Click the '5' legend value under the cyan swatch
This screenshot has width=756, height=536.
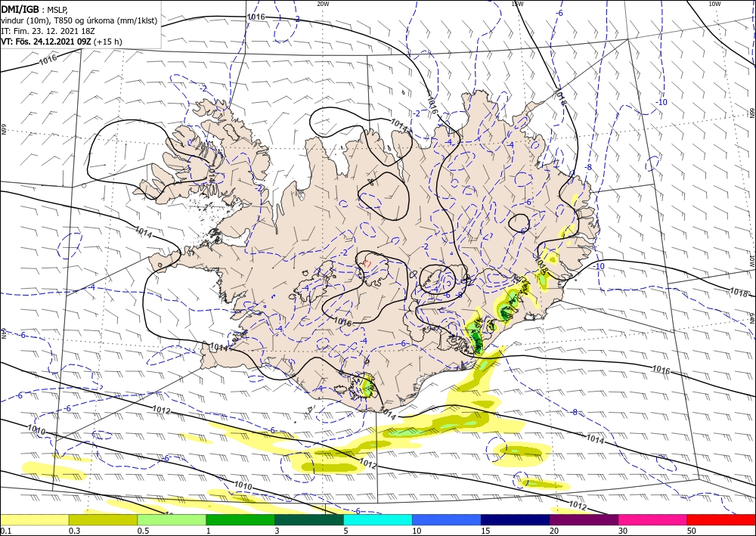point(346,531)
